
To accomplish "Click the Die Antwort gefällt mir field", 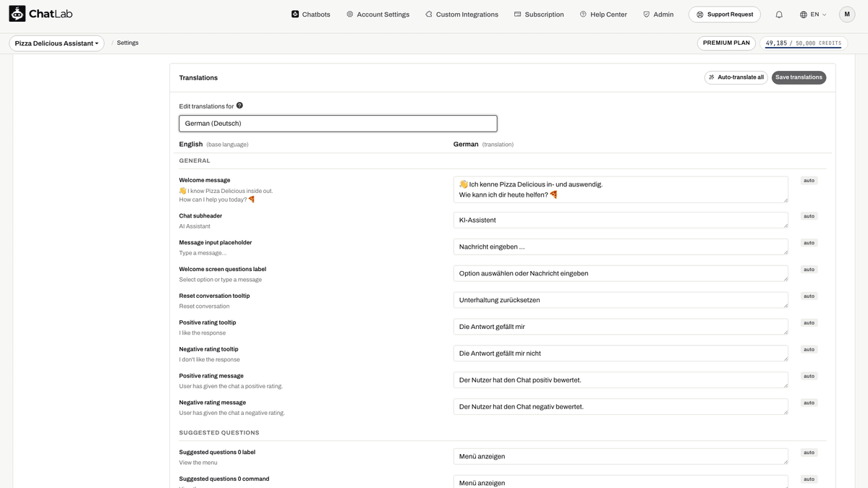I will (x=621, y=327).
